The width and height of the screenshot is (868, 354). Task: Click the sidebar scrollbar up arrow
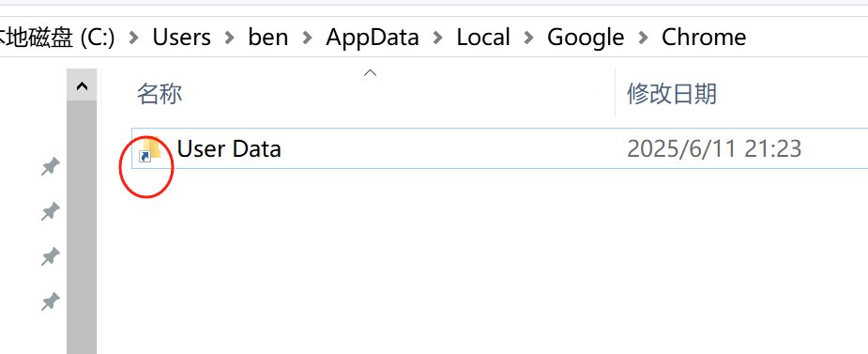[x=82, y=85]
